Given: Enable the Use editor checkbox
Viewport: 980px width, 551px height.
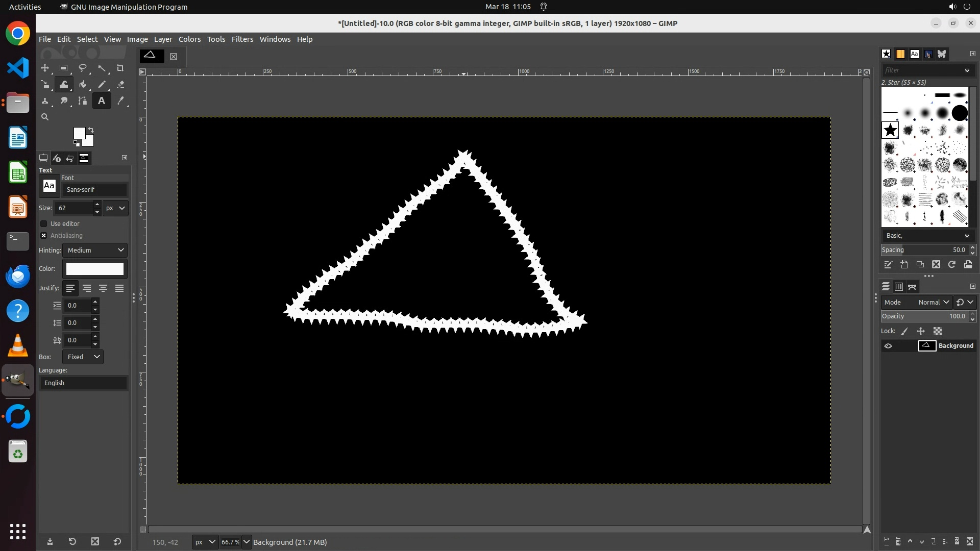Looking at the screenshot, I should coord(44,224).
